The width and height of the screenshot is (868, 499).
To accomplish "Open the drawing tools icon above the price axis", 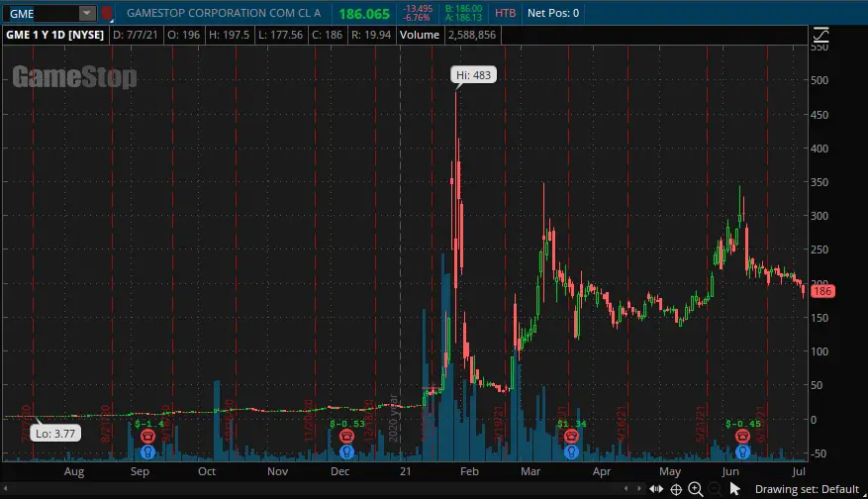I will [820, 36].
